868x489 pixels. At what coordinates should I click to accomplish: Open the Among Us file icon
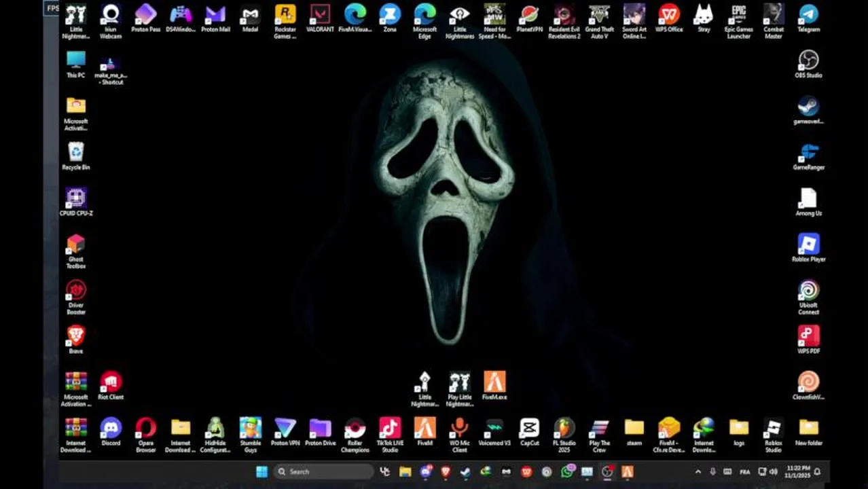pyautogui.click(x=808, y=202)
